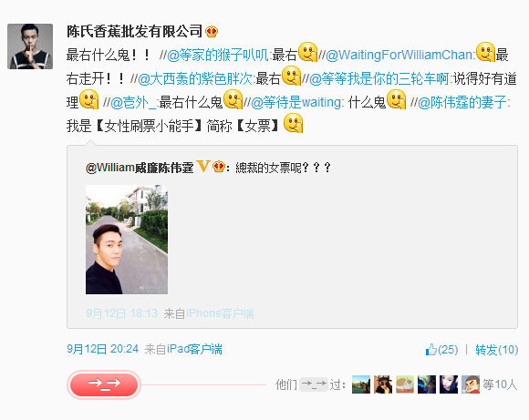Viewport: 529px width, 420px height.
Task: Click the orange V verified badge
Action: click(203, 166)
